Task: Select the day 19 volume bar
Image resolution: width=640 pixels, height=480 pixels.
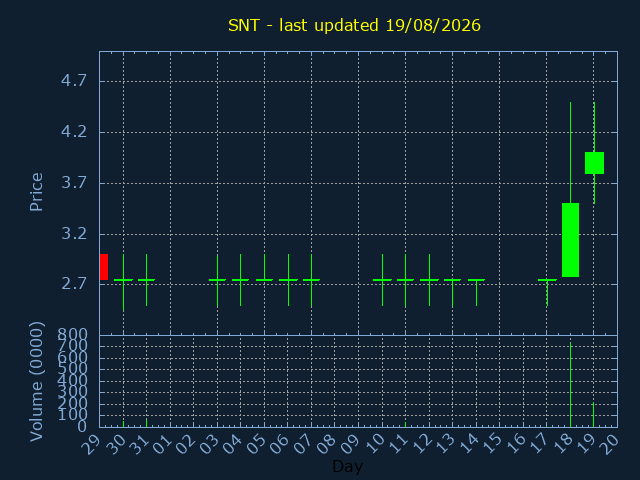Action: [x=593, y=415]
